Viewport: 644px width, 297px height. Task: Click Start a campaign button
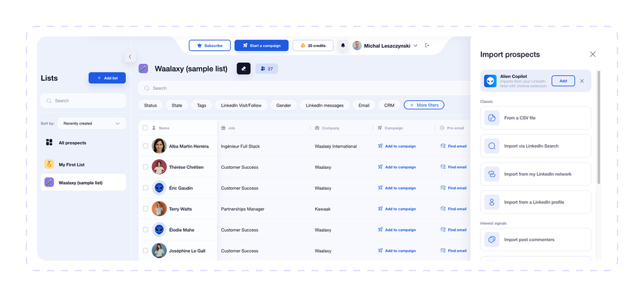tap(262, 46)
